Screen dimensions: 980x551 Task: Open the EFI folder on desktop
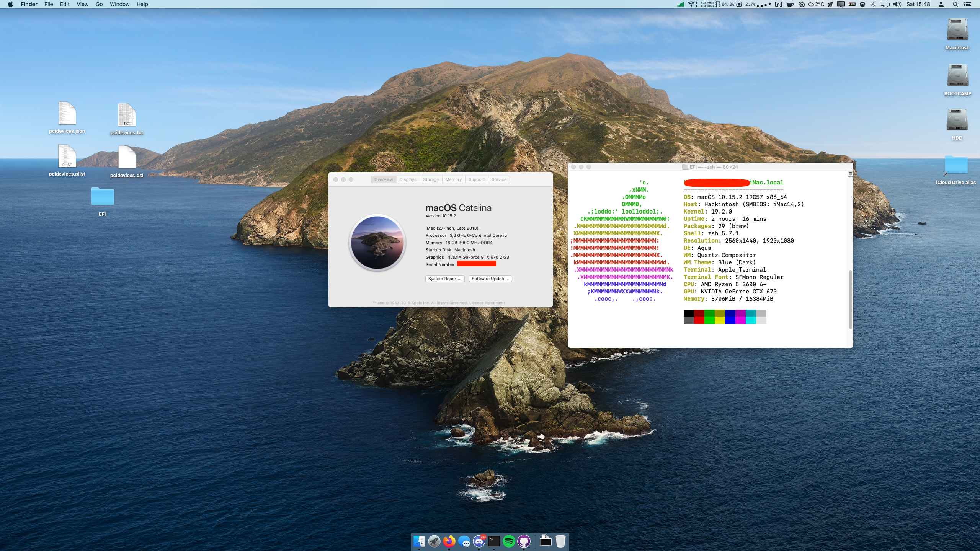102,197
